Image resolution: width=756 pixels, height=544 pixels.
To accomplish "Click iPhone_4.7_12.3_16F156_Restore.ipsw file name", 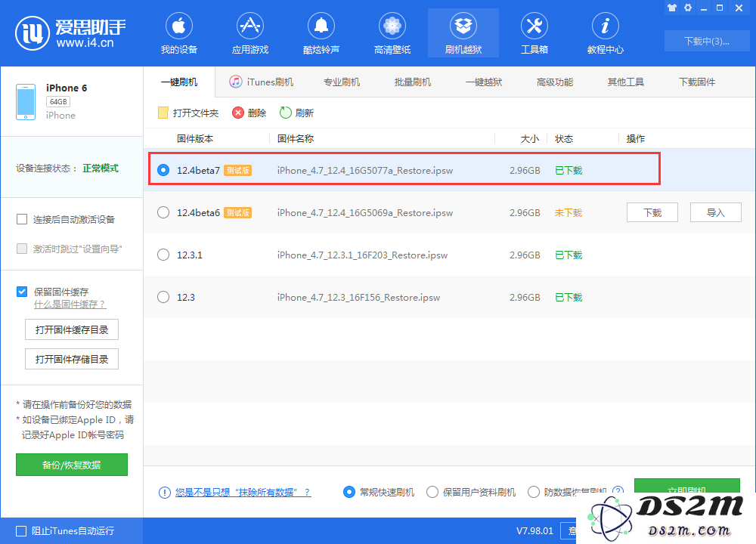I will [x=358, y=297].
